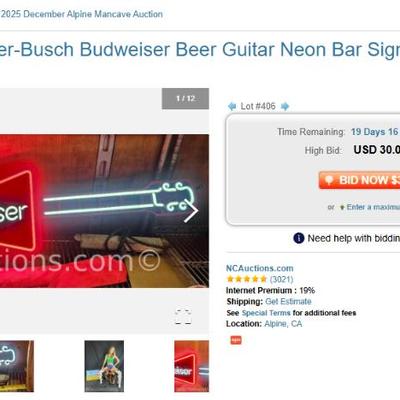Open Get Estimate shipping link
The image size is (400, 400).
tap(288, 301)
